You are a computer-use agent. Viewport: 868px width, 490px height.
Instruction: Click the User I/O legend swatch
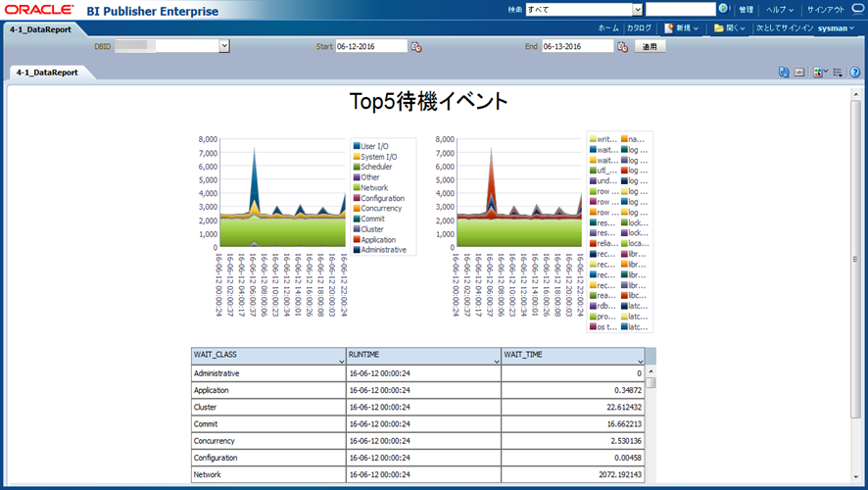pos(357,146)
